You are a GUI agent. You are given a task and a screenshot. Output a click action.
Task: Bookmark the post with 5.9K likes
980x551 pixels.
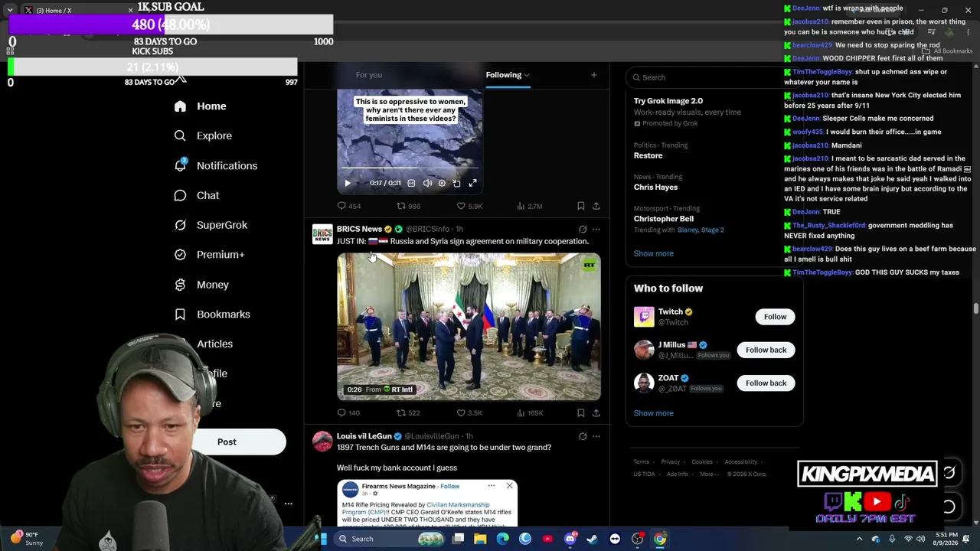[x=581, y=206]
